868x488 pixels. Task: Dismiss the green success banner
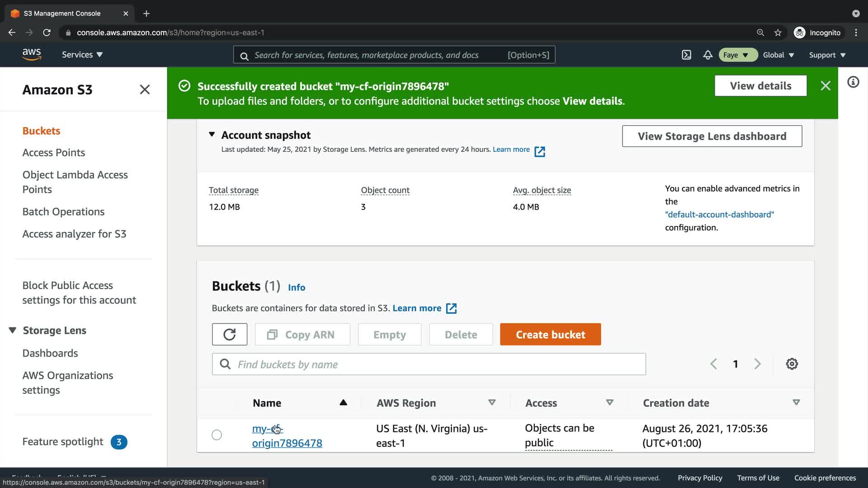tap(825, 86)
